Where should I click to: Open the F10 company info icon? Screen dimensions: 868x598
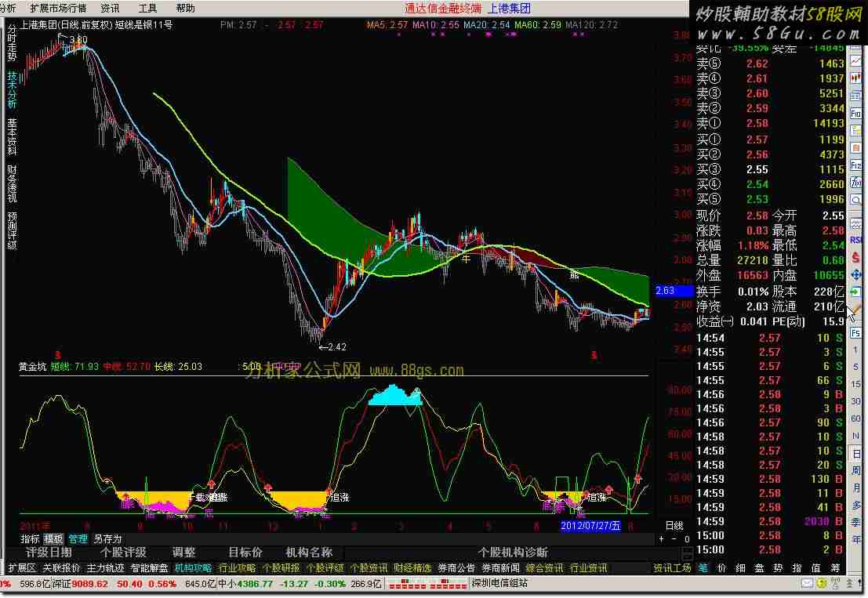tap(855, 114)
